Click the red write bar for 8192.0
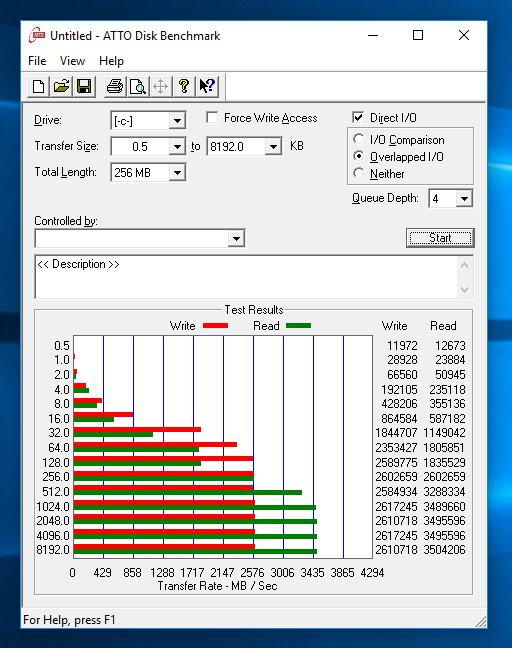This screenshot has width=512, height=648. 164,547
